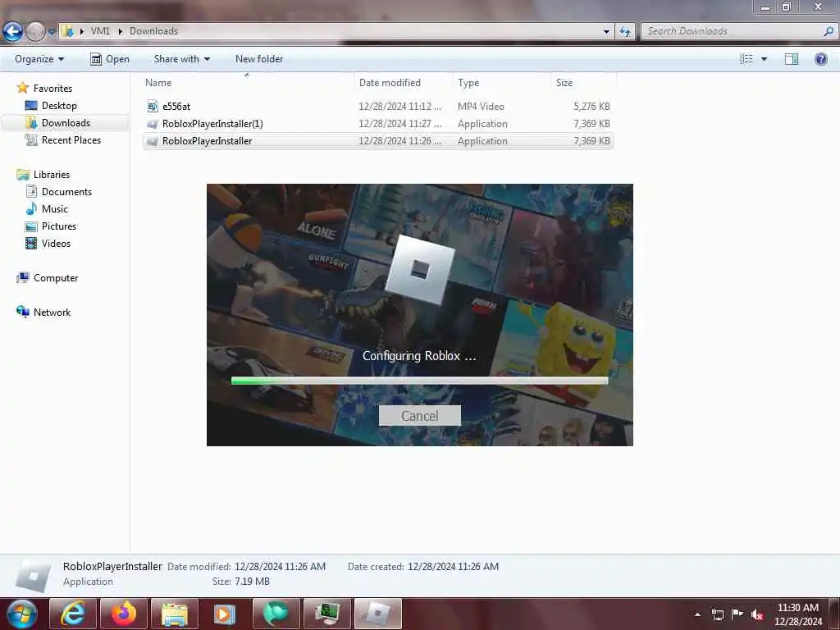
Task: Open the recent locations dropdown arrow
Action: (x=52, y=32)
